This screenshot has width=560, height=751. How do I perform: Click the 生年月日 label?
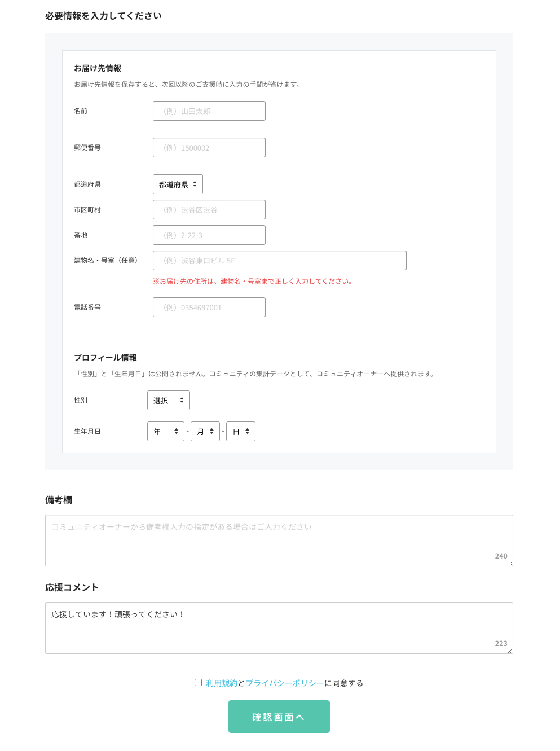point(87,432)
